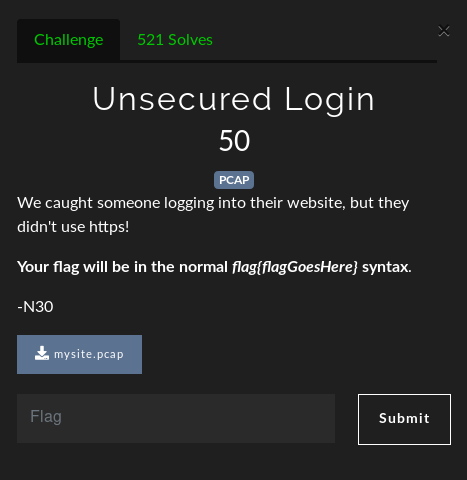The width and height of the screenshot is (467, 480).
Task: Click the mysite.pcap filename label
Action: click(x=89, y=354)
